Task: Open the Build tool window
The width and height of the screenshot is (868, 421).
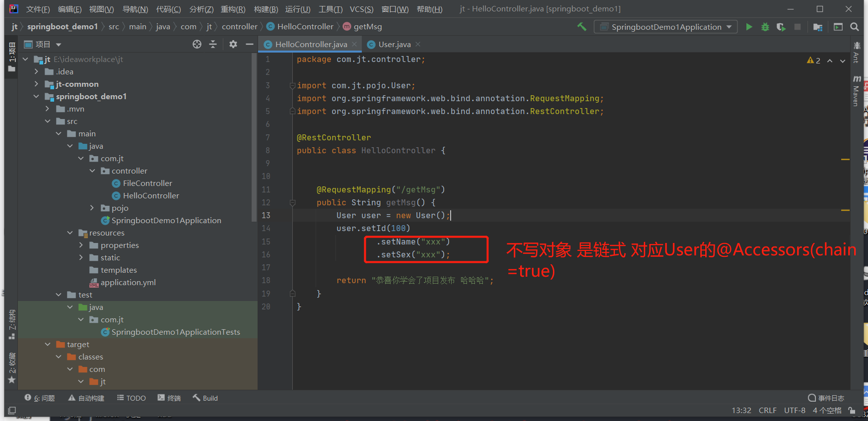Action: coord(205,398)
